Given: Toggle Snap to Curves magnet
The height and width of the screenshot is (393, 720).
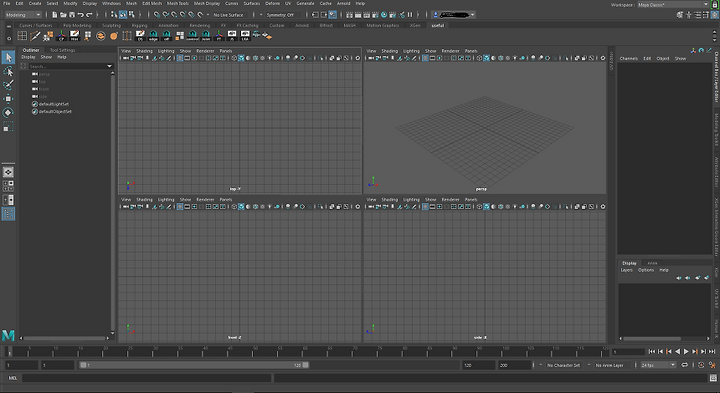Looking at the screenshot, I should coord(165,15).
